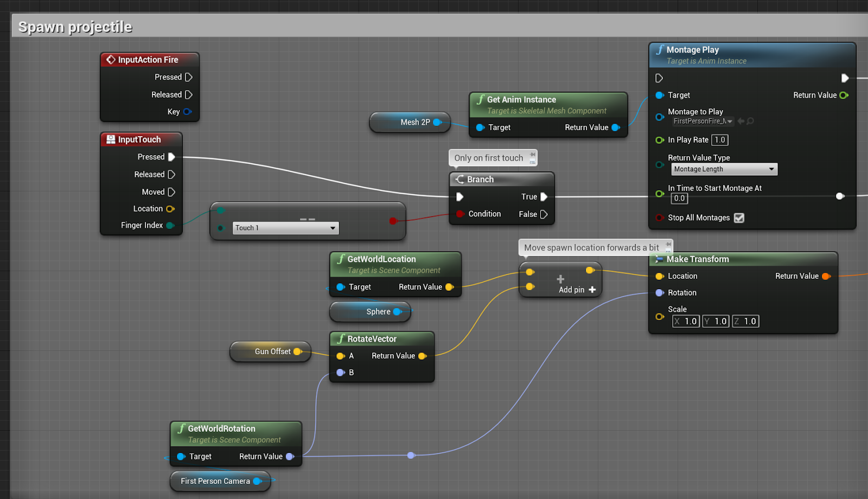Viewport: 868px width, 499px height.
Task: Toggle pin icon on 'Only on first touch' comment
Action: [533, 155]
